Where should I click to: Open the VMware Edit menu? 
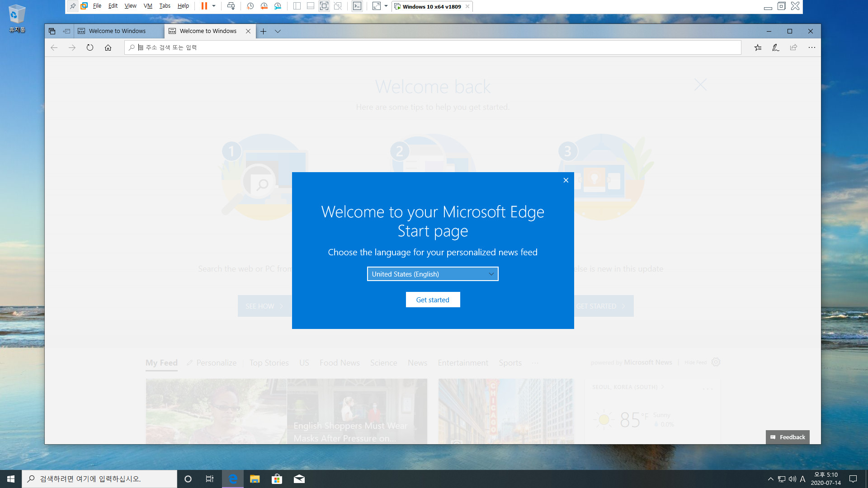coord(113,6)
